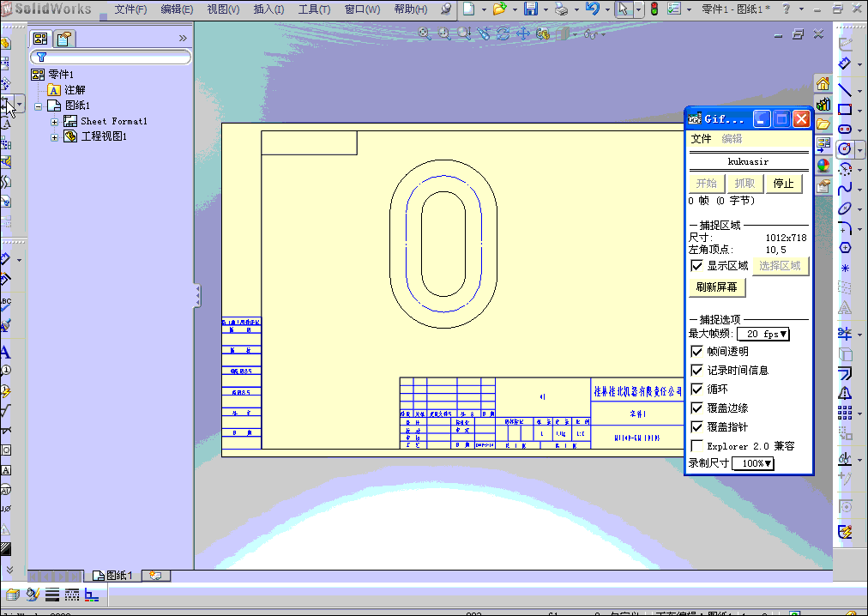Click the Print icon
The image size is (868, 616).
(561, 9)
